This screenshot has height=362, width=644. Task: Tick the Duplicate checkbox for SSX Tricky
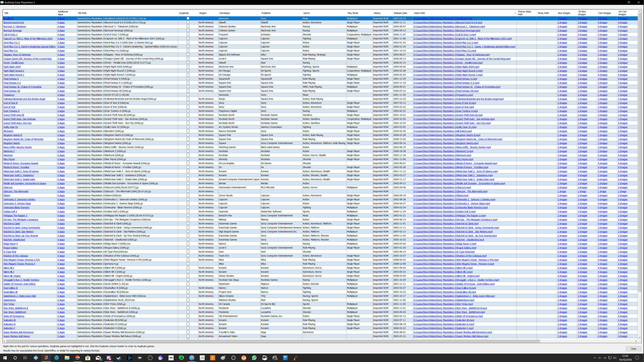pyautogui.click(x=188, y=304)
